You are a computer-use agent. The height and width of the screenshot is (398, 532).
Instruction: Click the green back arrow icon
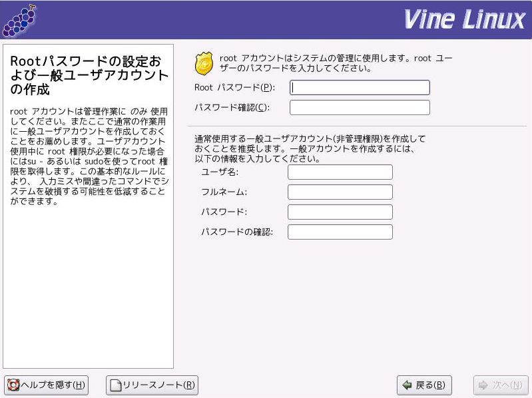pos(407,385)
